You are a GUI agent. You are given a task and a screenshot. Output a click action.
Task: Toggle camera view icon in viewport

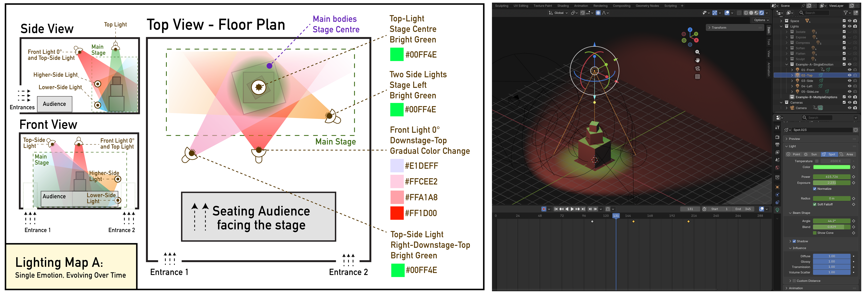pos(697,68)
